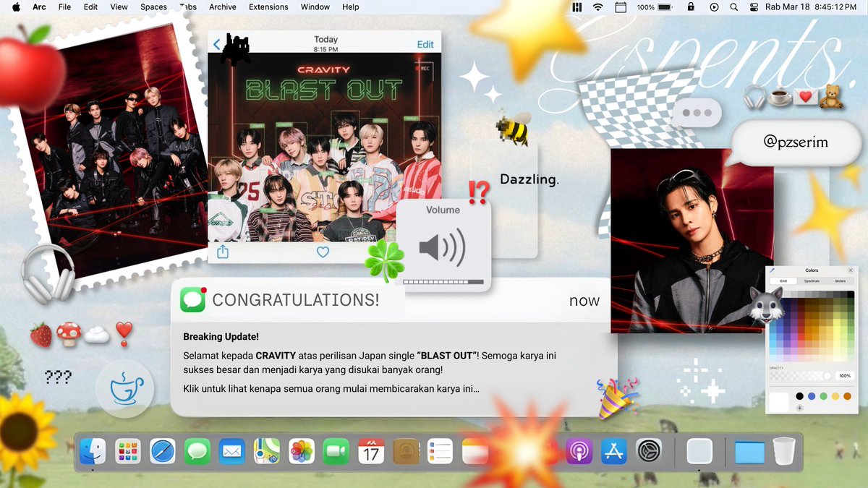
Task: Click the lock icon in menu bar
Action: [692, 7]
